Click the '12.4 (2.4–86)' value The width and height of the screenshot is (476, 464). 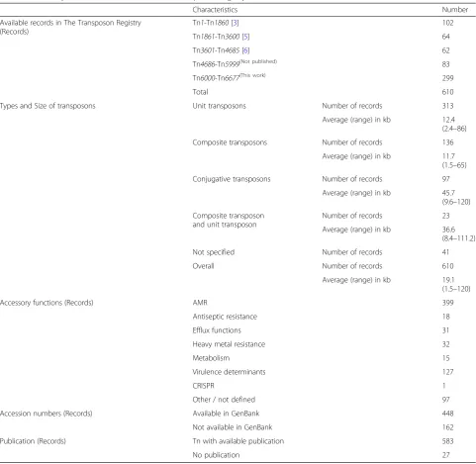[454, 124]
